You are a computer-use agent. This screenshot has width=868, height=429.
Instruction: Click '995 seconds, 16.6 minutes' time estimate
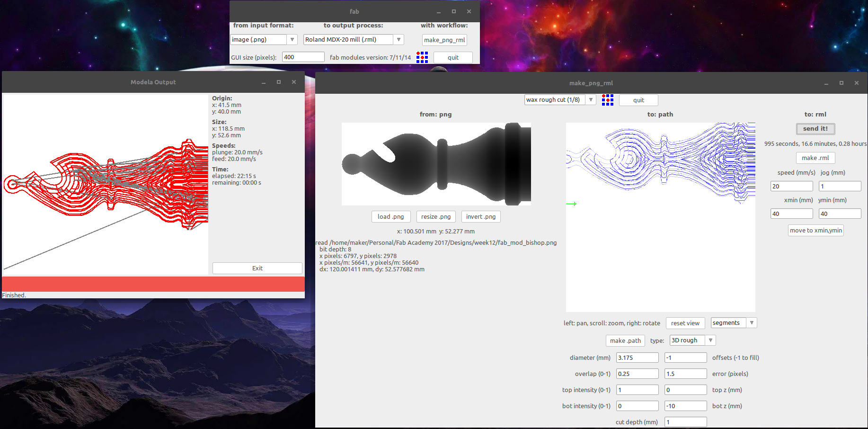tap(815, 144)
